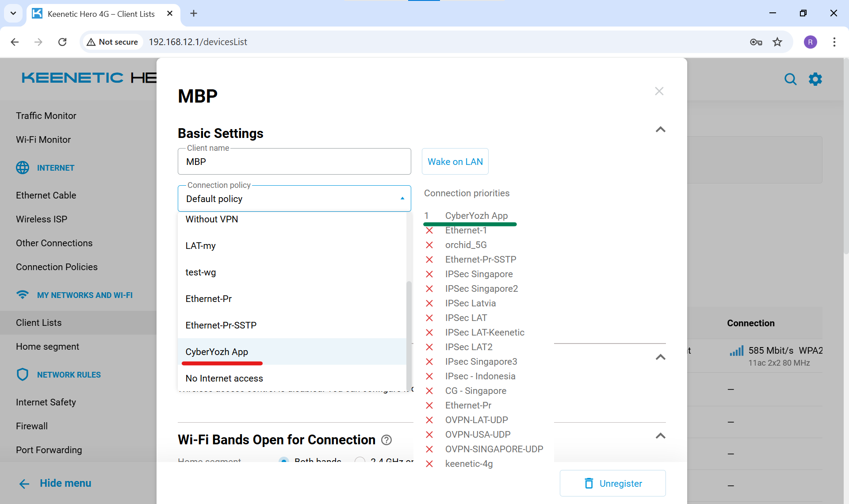Collapse the Basic Settings section
This screenshot has width=849, height=504.
[660, 130]
